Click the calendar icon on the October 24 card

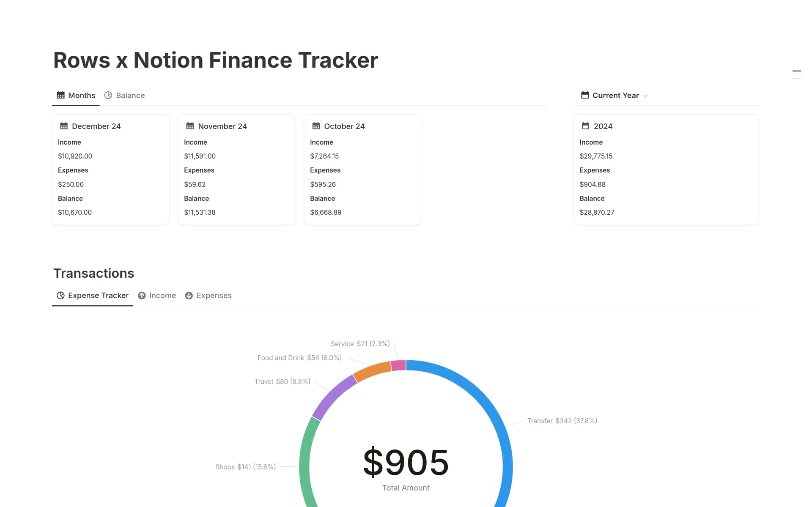click(x=316, y=126)
